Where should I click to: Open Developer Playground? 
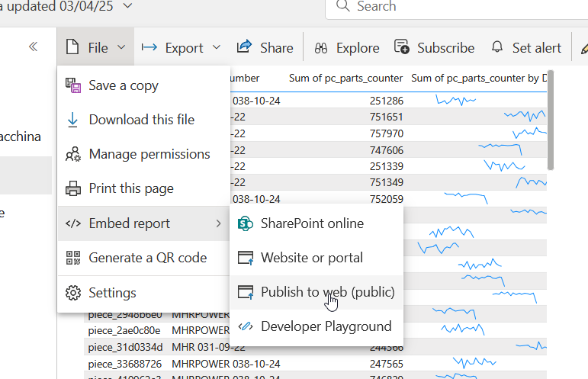pyautogui.click(x=316, y=326)
